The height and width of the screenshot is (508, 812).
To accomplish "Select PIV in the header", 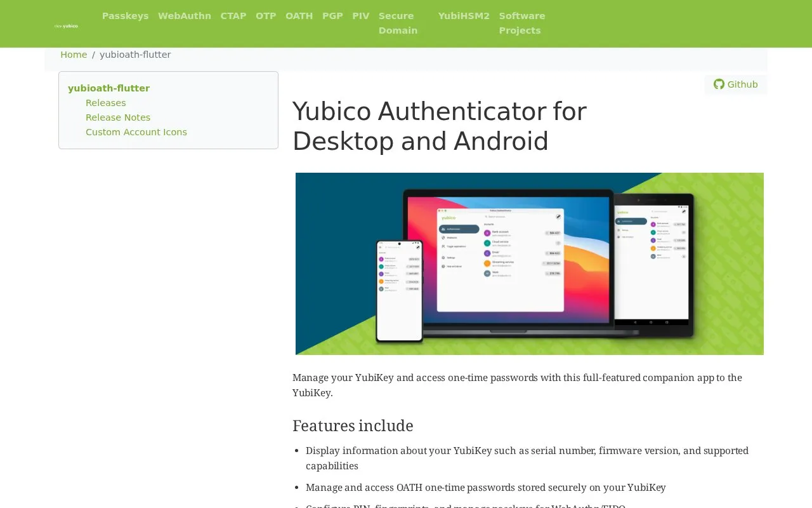I will point(361,16).
